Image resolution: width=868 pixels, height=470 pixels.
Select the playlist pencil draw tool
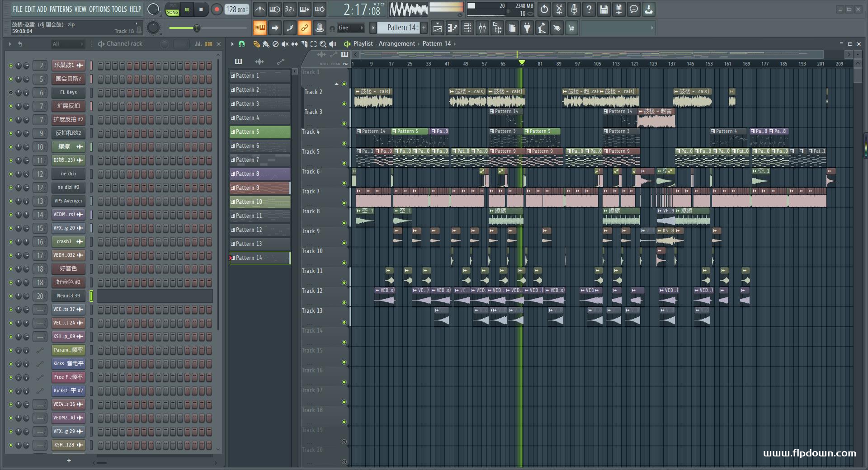pyautogui.click(x=256, y=44)
